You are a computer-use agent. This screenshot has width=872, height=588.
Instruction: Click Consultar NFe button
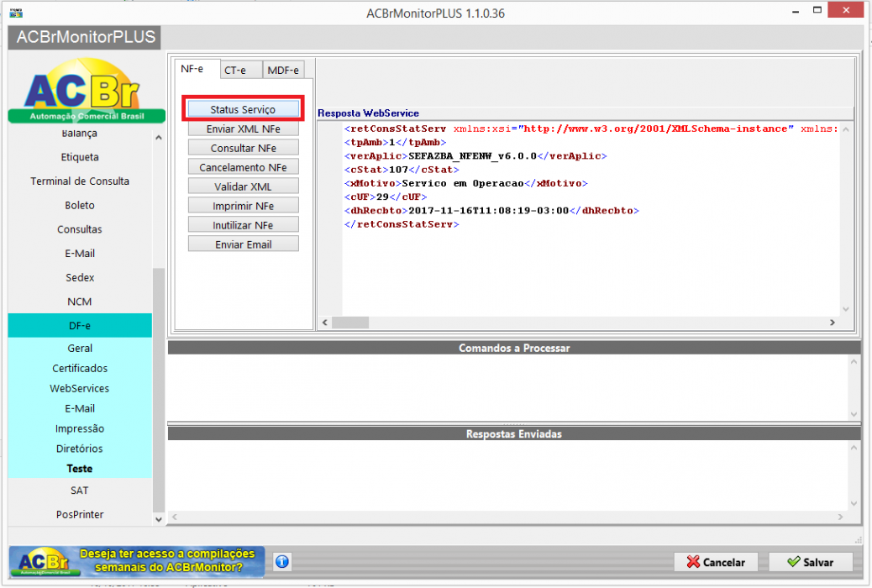243,148
